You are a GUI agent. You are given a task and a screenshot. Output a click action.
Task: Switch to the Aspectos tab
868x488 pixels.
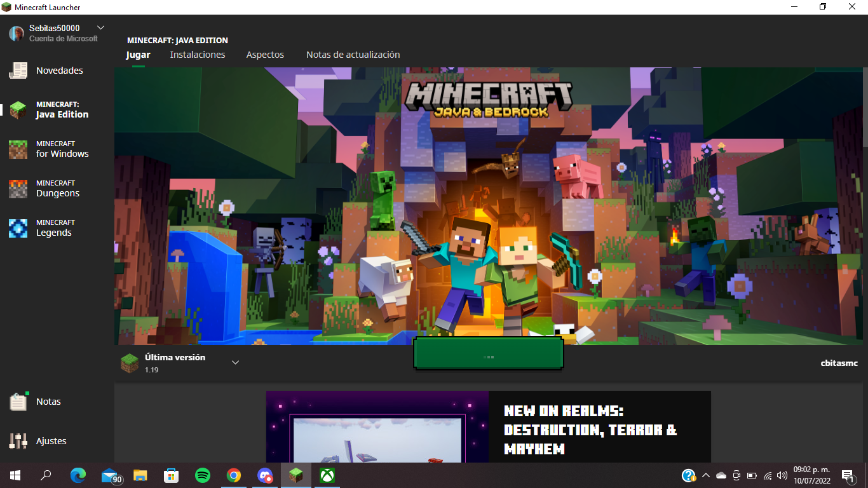pos(265,55)
